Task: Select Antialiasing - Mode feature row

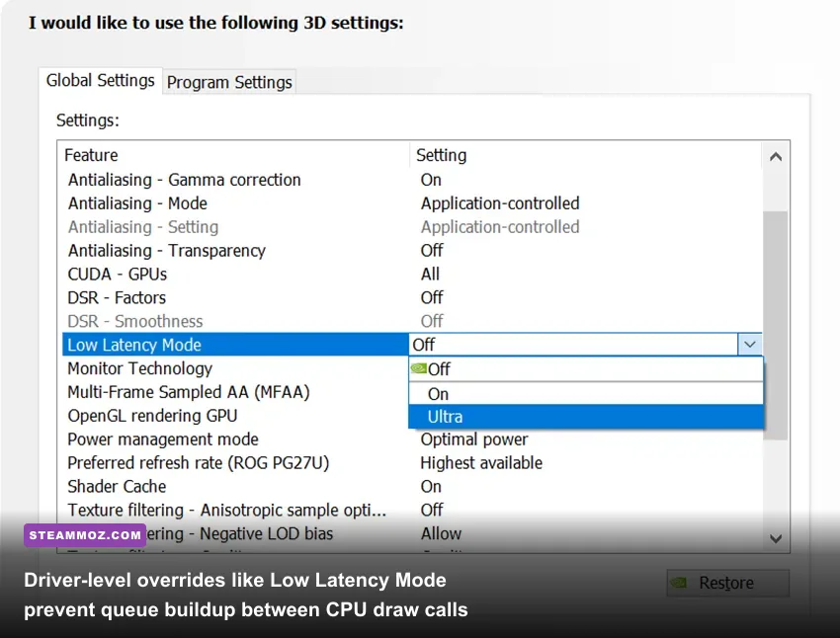Action: pyautogui.click(x=411, y=203)
